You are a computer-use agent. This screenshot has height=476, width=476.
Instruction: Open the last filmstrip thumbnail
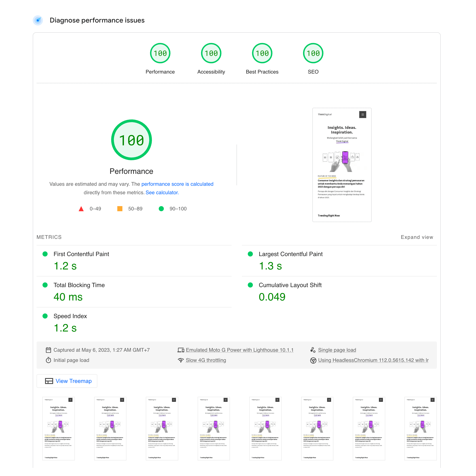421,428
